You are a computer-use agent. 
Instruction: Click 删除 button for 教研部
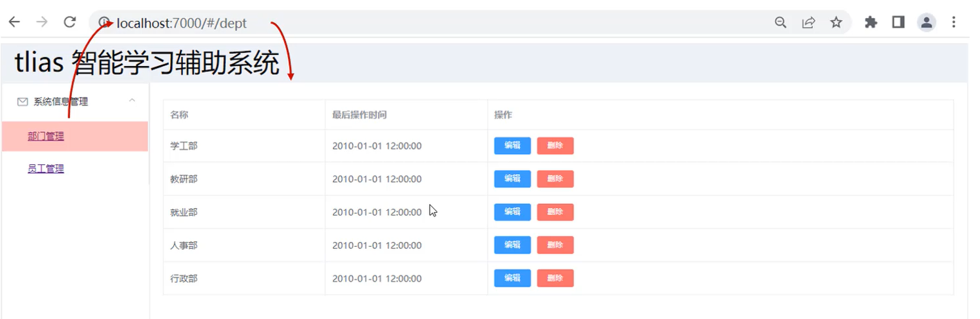[555, 179]
